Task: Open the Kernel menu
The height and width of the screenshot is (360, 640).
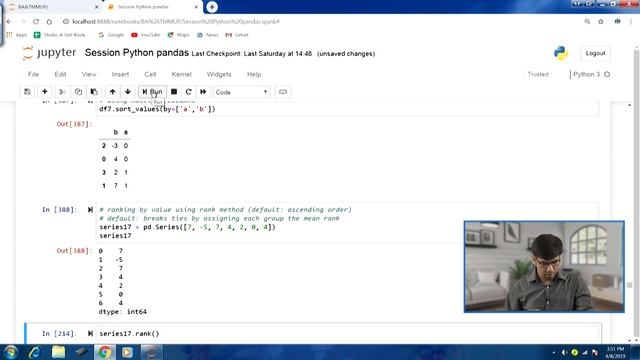Action: point(182,74)
